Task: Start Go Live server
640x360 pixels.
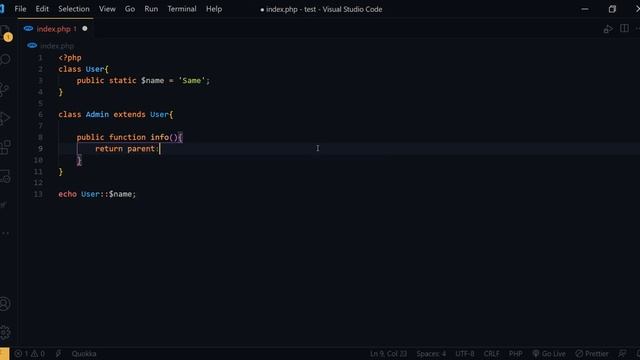Action: tap(549, 354)
